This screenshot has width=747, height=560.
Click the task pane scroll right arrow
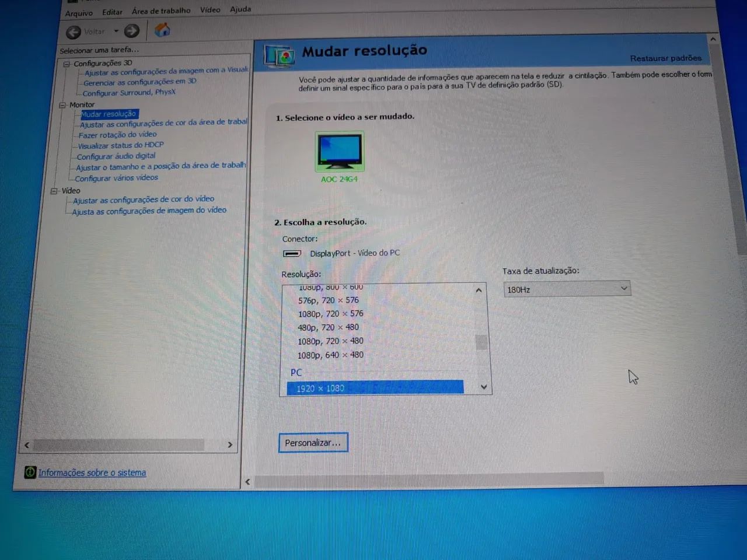(230, 444)
